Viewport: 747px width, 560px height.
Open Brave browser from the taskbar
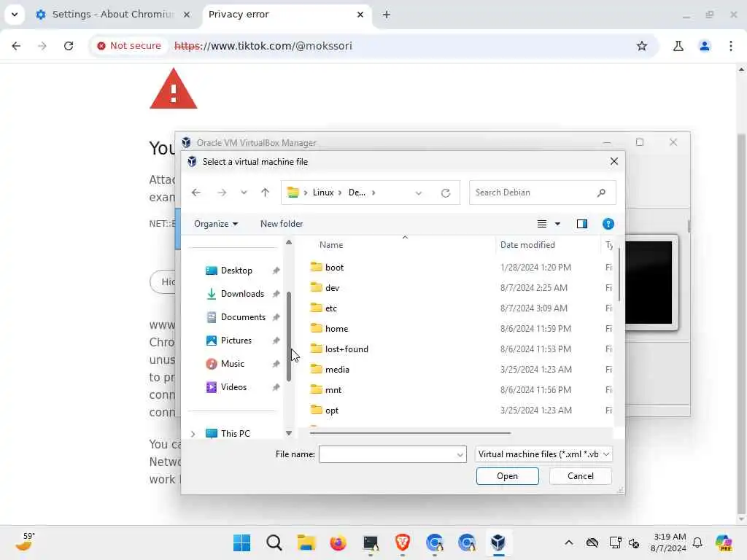tap(403, 542)
